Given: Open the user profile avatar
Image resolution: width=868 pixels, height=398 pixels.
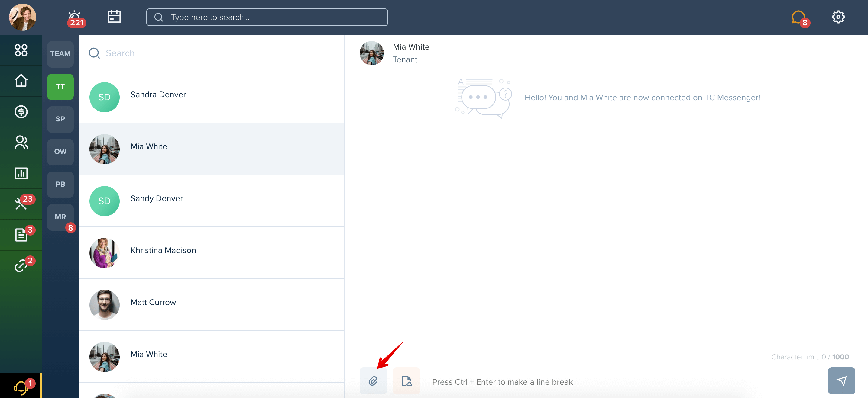Looking at the screenshot, I should [x=23, y=17].
